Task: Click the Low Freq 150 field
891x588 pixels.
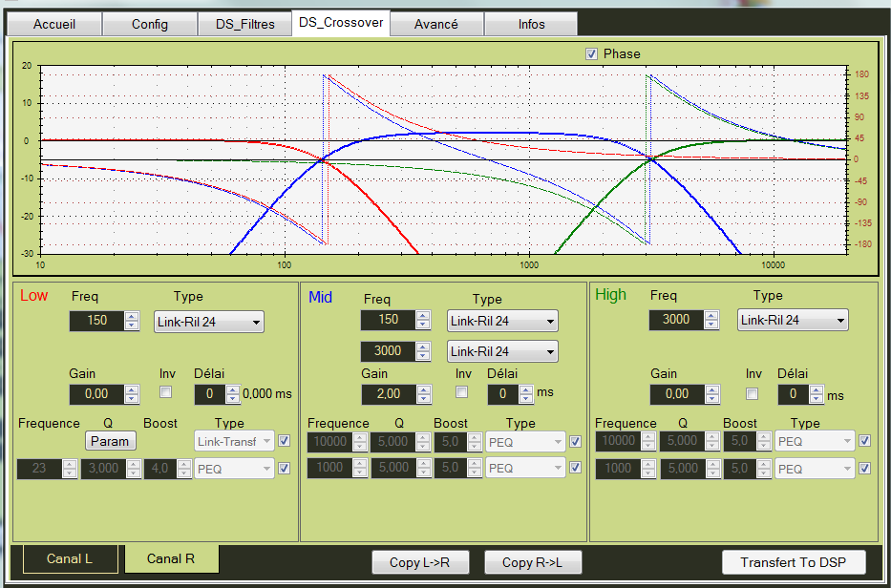Action: click(x=96, y=321)
